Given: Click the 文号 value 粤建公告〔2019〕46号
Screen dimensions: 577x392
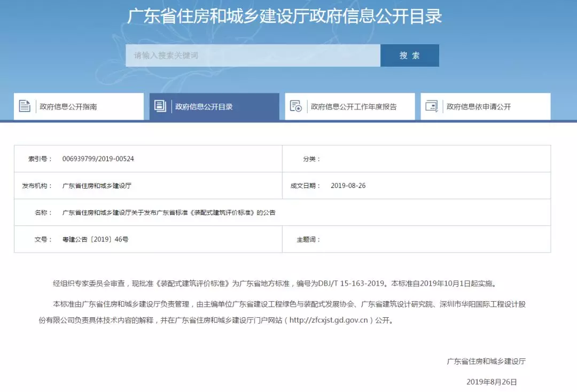Looking at the screenshot, I should click(95, 239).
